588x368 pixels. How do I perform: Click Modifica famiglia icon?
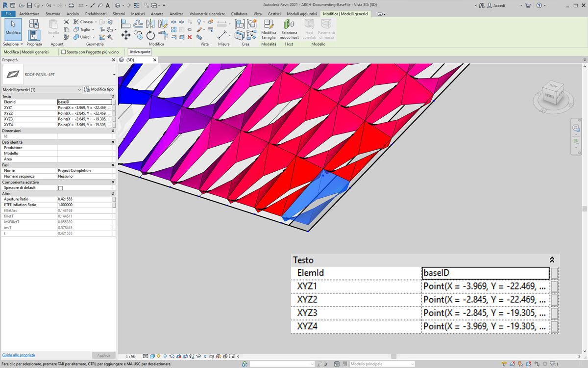coord(269,29)
